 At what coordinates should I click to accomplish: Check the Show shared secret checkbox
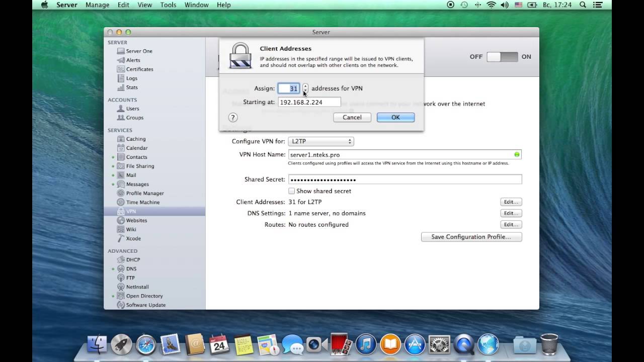pos(291,191)
